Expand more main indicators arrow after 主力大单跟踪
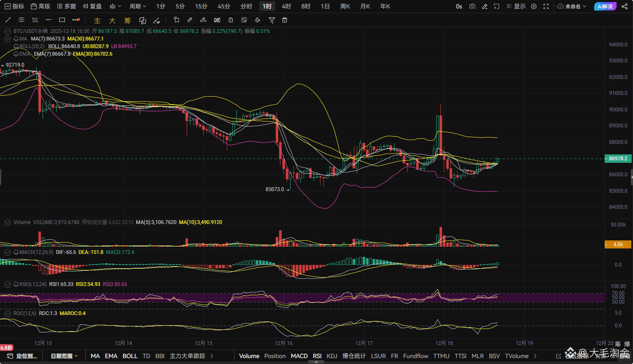Screen dimensions: 633x364 (x=212, y=356)
